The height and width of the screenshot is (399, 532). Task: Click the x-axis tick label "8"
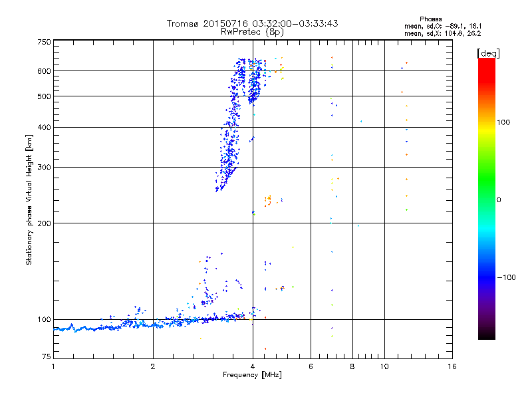tap(352, 366)
